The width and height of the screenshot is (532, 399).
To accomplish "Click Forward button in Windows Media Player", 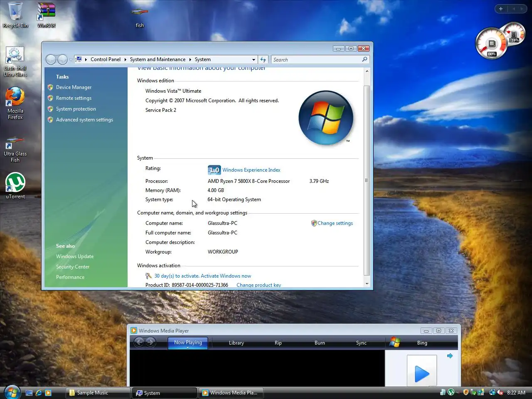I will pyautogui.click(x=150, y=342).
